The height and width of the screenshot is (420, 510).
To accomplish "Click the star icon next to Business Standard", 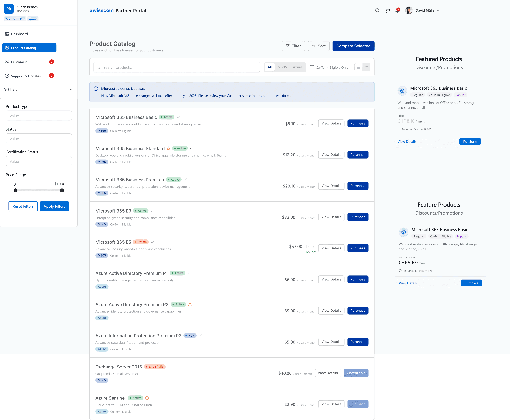I will 168,148.
